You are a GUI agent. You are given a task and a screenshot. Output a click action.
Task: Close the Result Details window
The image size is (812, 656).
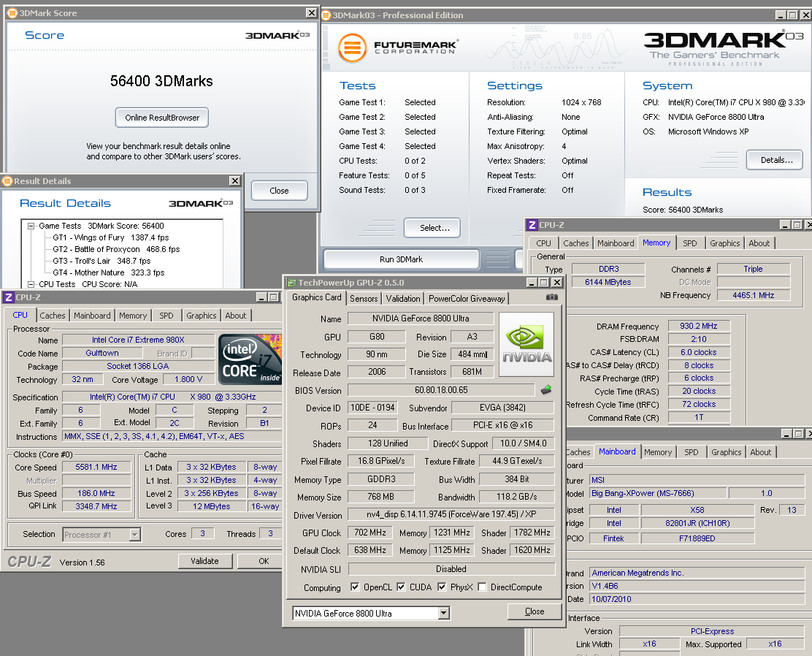pos(235,181)
